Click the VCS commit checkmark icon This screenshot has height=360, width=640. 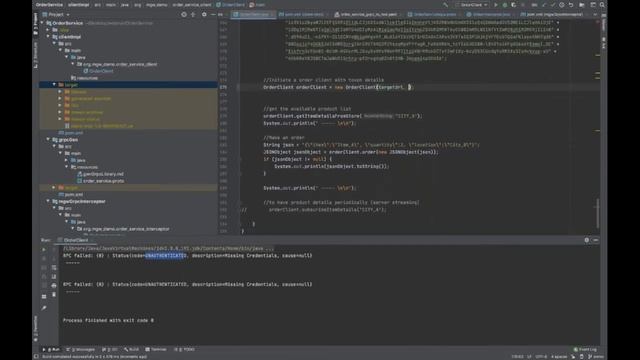(x=553, y=5)
